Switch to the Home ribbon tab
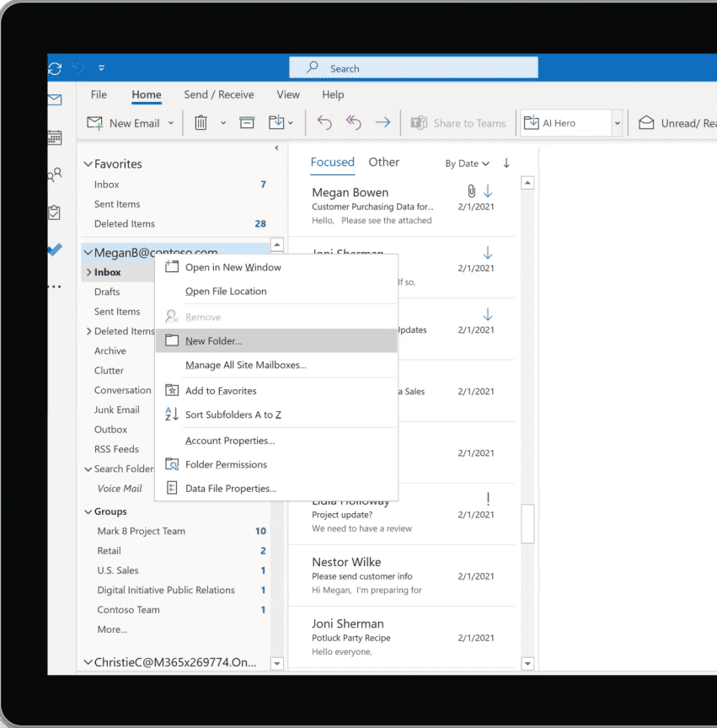 coord(147,94)
